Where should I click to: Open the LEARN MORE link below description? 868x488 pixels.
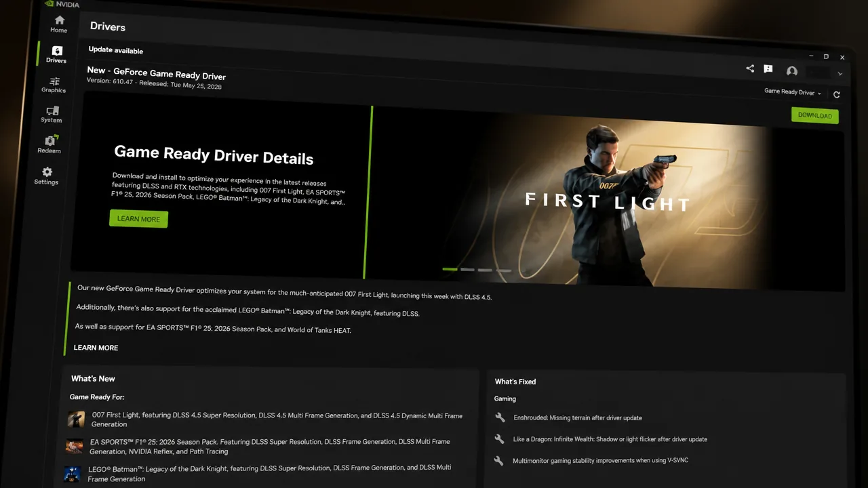(96, 348)
